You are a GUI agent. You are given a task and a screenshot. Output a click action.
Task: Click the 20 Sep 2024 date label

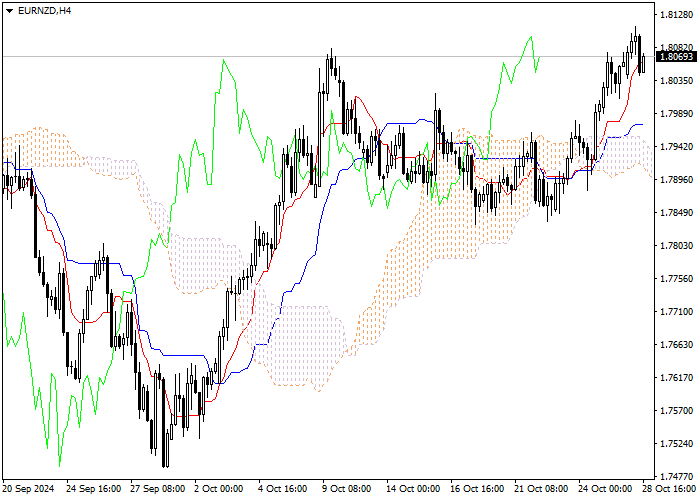(x=29, y=489)
